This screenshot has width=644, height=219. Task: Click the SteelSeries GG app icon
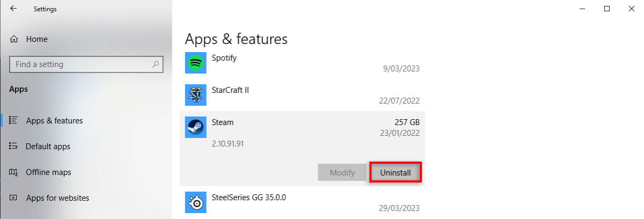(x=195, y=202)
